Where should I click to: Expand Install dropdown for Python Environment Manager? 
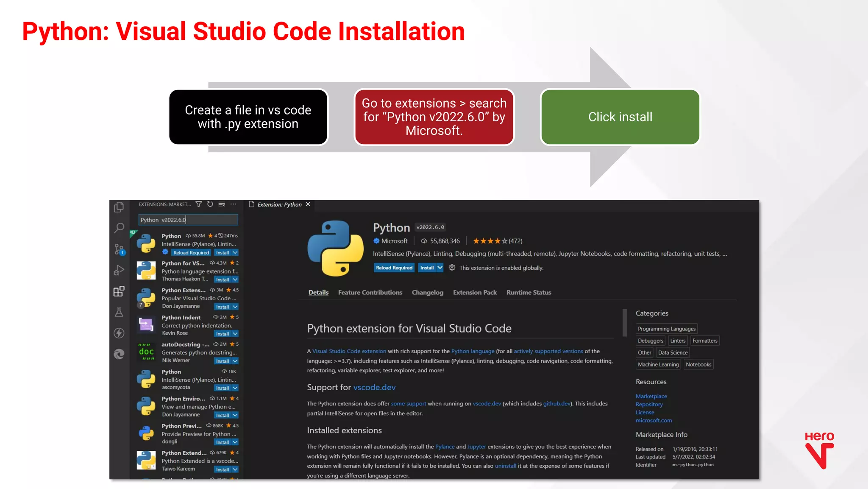pyautogui.click(x=235, y=415)
